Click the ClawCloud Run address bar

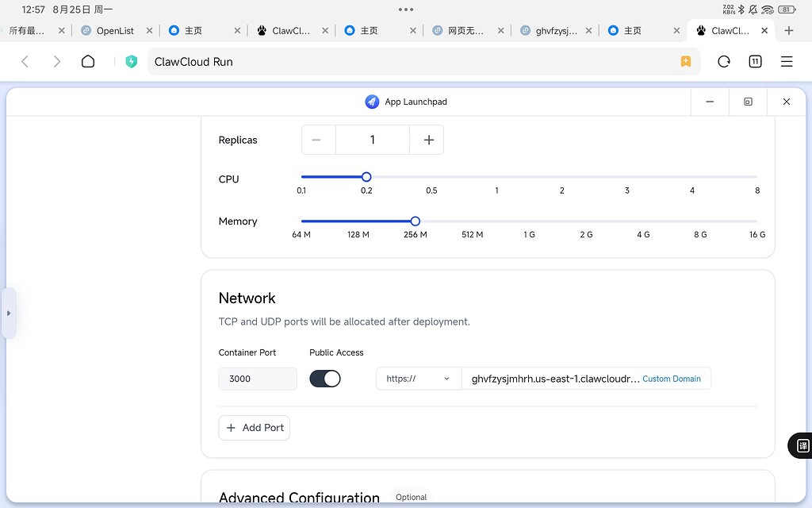(423, 62)
